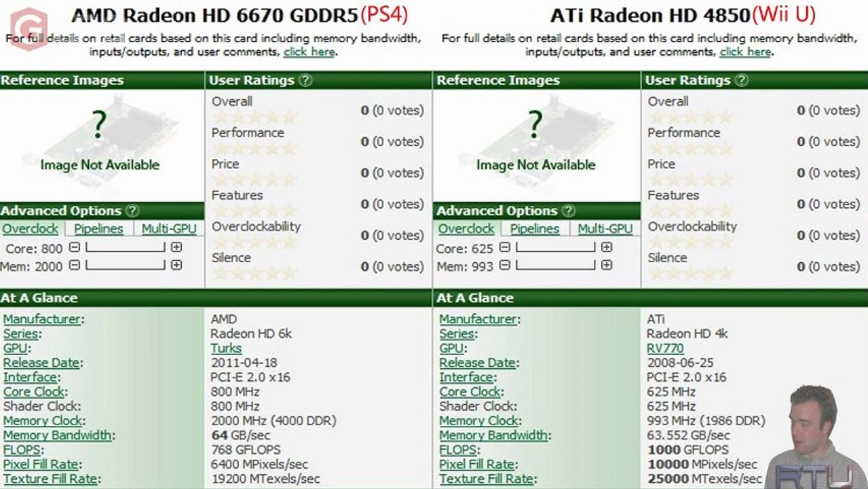The height and width of the screenshot is (489, 868).
Task: Rate Silence stars for HD 6670
Action: tap(254, 273)
